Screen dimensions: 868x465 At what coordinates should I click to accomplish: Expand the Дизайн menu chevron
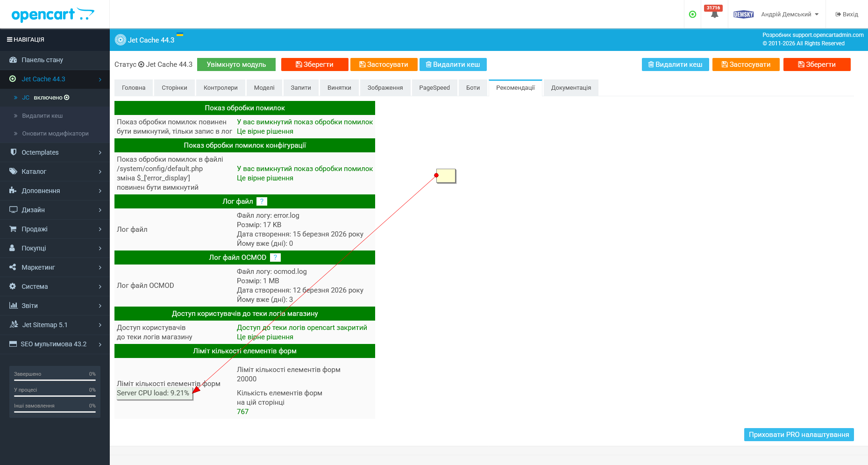[100, 210]
